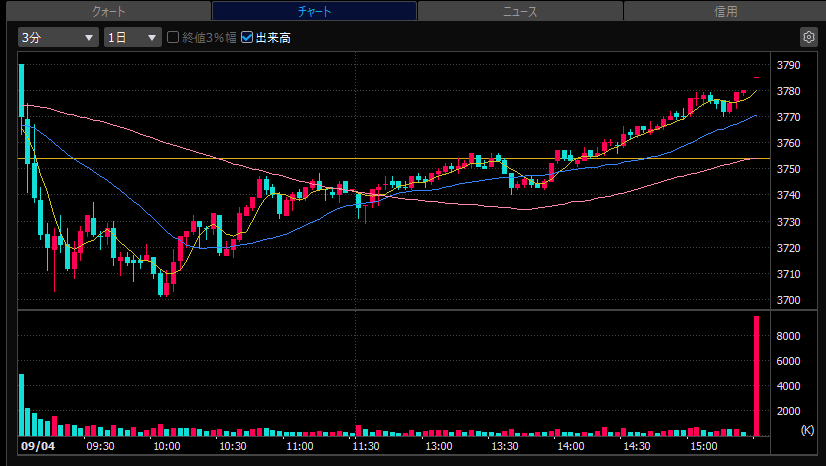The height and width of the screenshot is (466, 826).
Task: Click the 09/04 date label on axis
Action: click(38, 446)
